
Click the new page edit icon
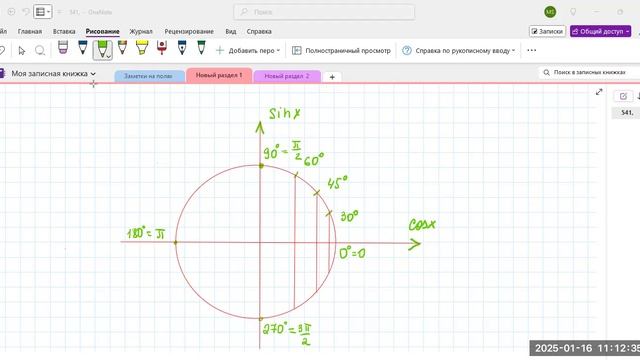[623, 96]
